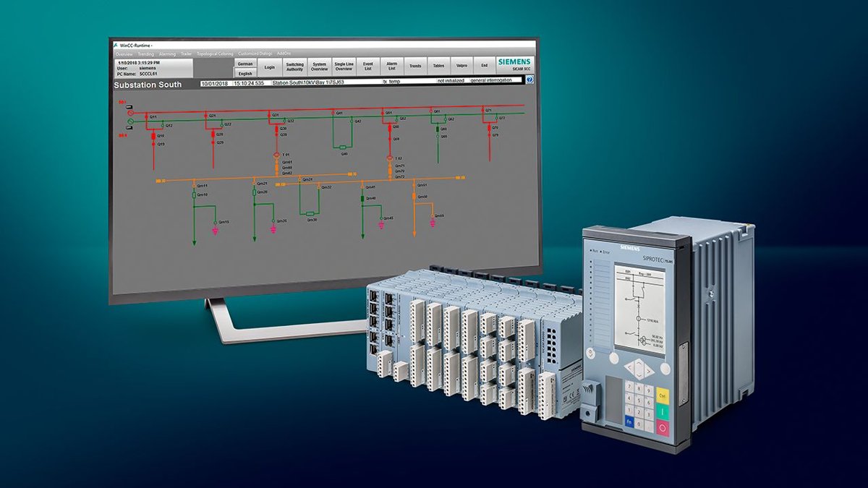Click the Substation South heading

click(148, 85)
